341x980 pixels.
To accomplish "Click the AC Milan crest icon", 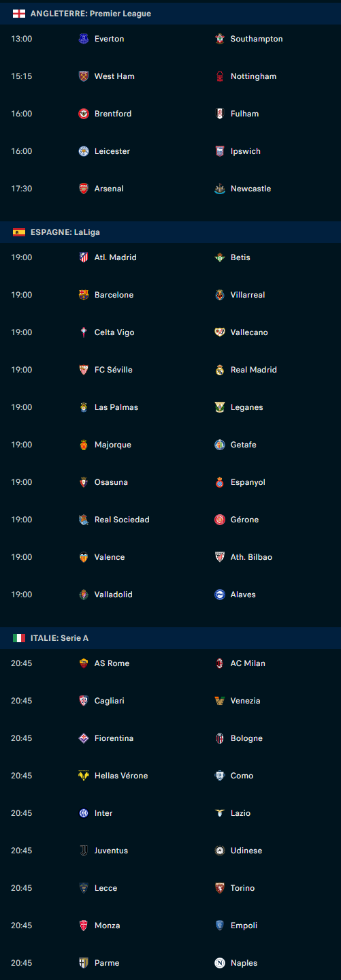I will click(220, 663).
